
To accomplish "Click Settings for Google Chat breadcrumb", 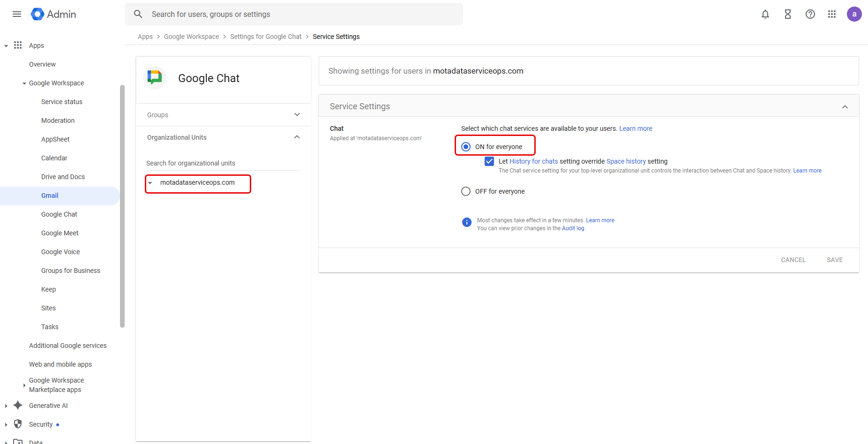I will click(266, 37).
